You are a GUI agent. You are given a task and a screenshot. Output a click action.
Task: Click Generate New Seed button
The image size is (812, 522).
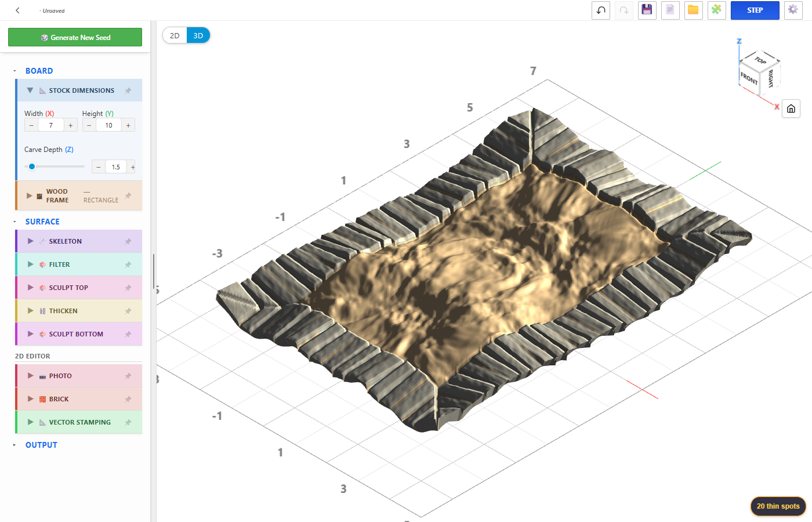coord(75,37)
